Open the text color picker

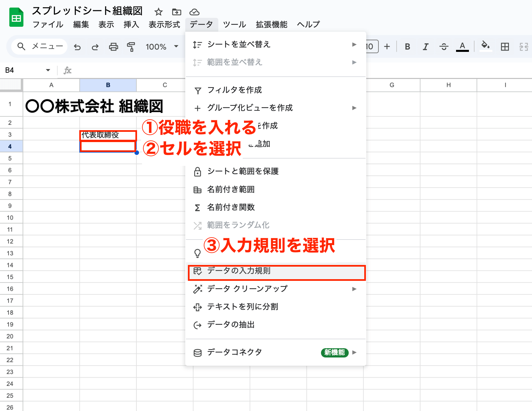pos(462,47)
